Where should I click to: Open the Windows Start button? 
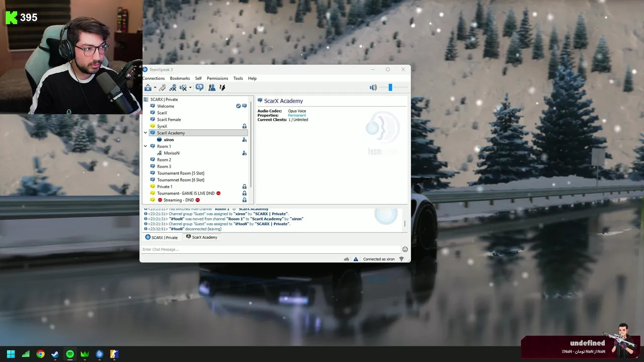pos(11,354)
